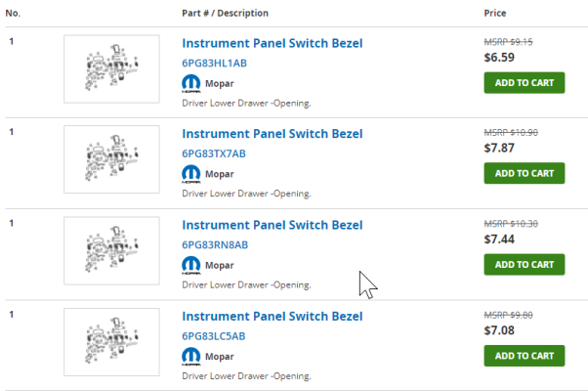Open part number link 6PG83LC5AB

tap(214, 336)
